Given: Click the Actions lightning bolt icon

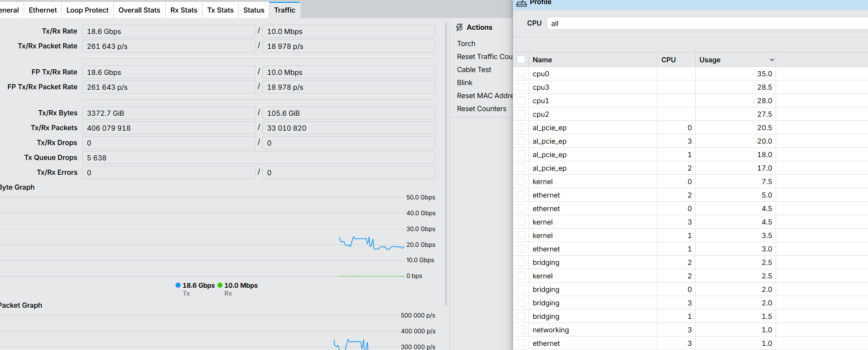Looking at the screenshot, I should 459,27.
